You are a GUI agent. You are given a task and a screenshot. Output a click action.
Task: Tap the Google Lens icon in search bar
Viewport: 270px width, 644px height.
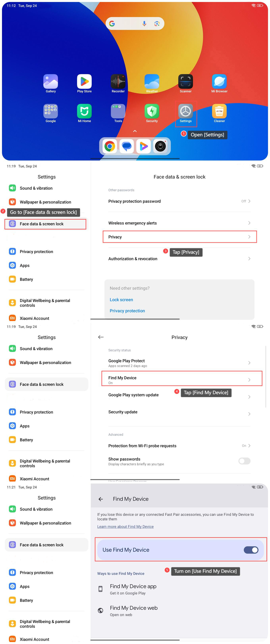157,24
